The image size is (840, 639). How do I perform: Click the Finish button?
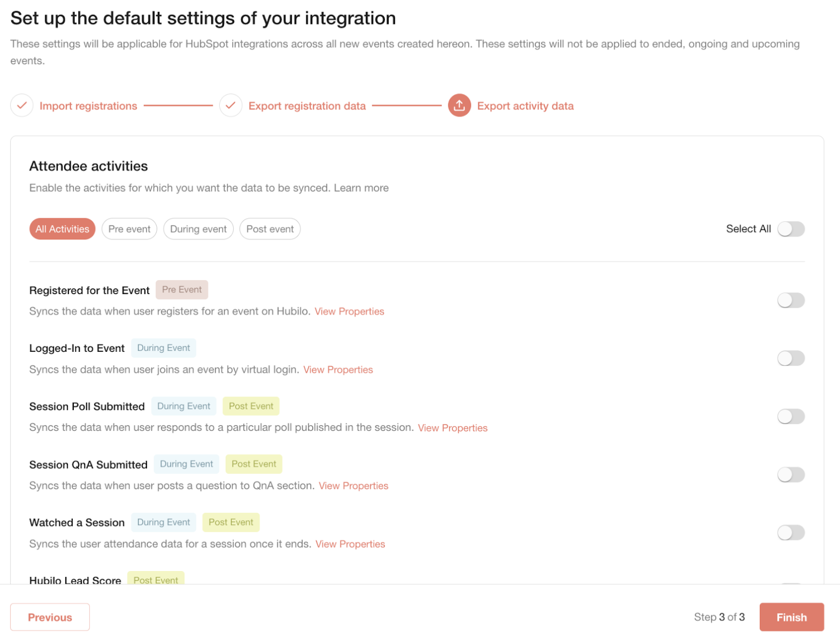pos(791,617)
